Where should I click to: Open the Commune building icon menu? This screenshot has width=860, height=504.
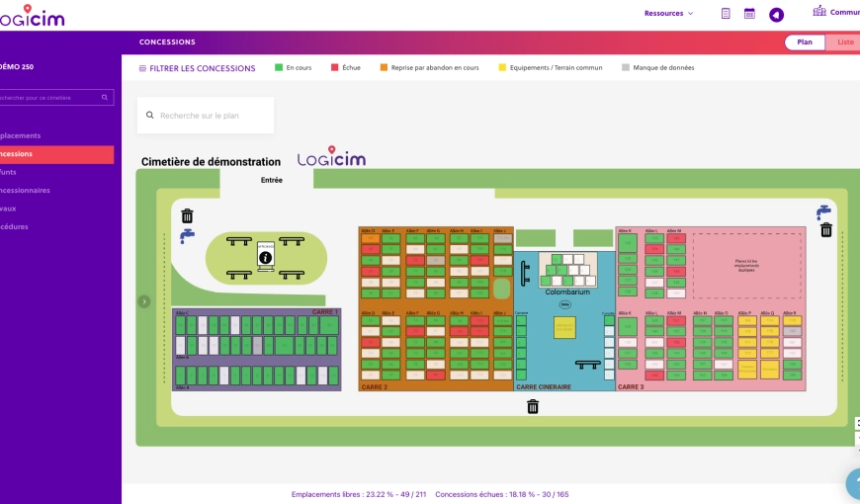point(819,11)
